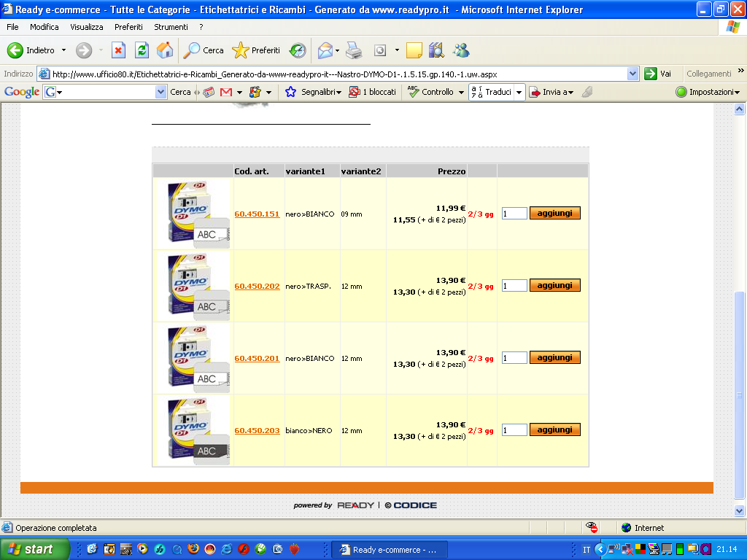Refresh the page with green arrows icon
The image size is (747, 560).
click(142, 50)
